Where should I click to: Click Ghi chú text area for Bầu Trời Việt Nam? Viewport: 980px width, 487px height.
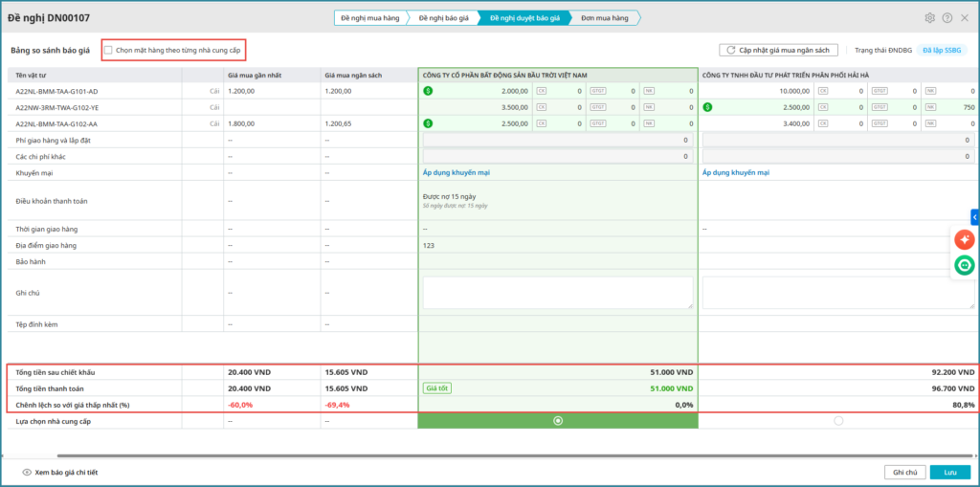pyautogui.click(x=558, y=293)
